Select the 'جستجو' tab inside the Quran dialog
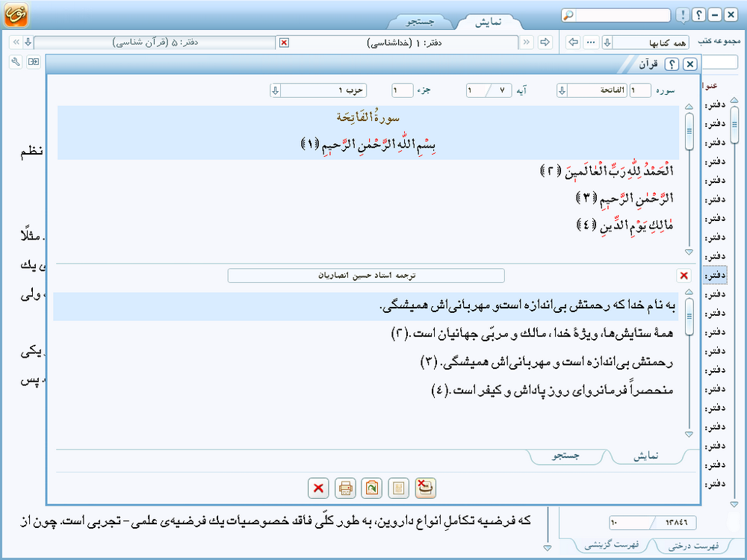The image size is (747, 560). coord(565,455)
